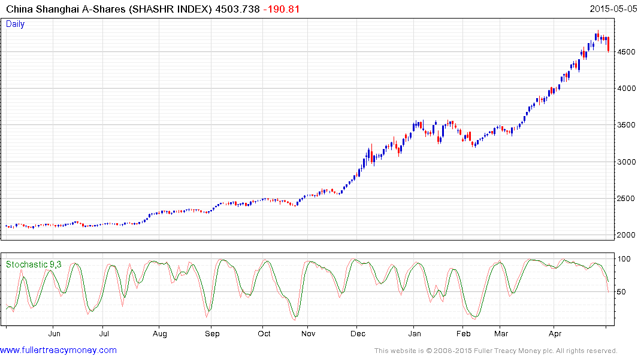Click the Stochastic 9,3 indicator label
Screen dimensions: 644x359
coord(34,264)
